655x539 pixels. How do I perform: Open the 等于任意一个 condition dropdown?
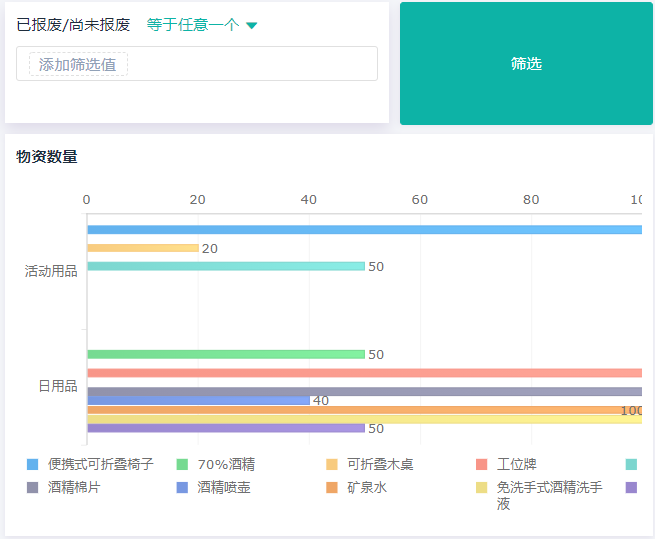point(201,25)
